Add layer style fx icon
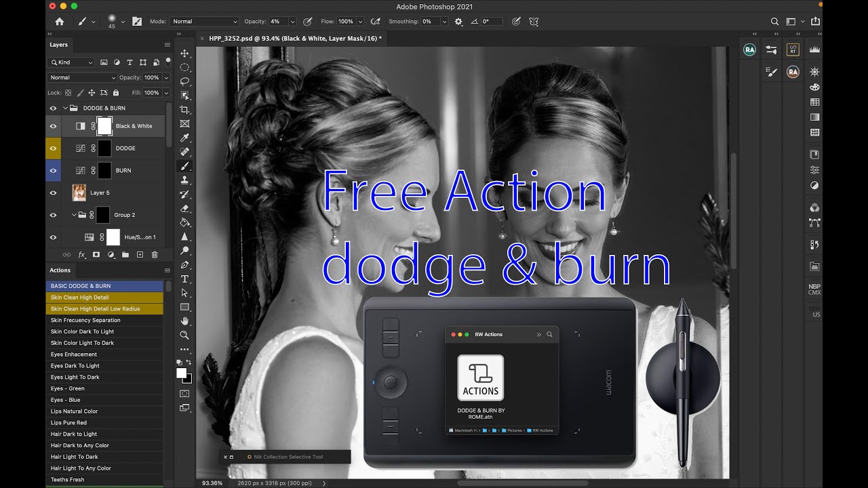The height and width of the screenshot is (488, 868). tap(81, 255)
